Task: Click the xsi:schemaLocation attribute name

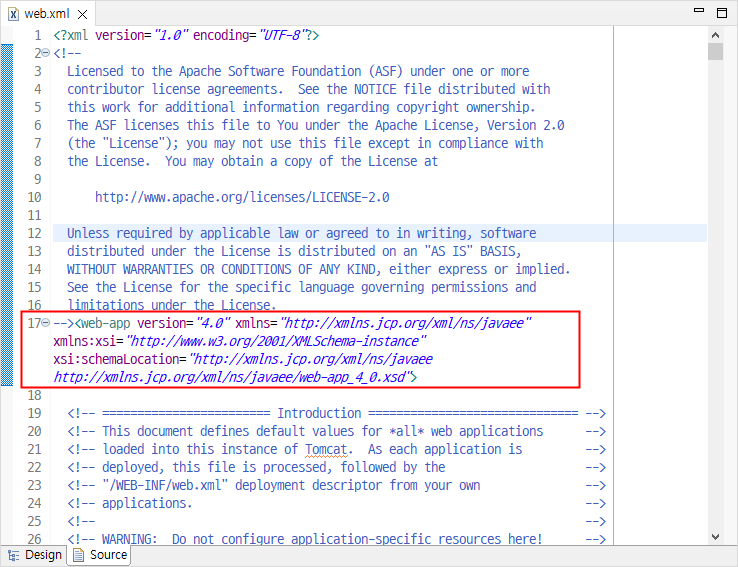Action: click(x=116, y=359)
